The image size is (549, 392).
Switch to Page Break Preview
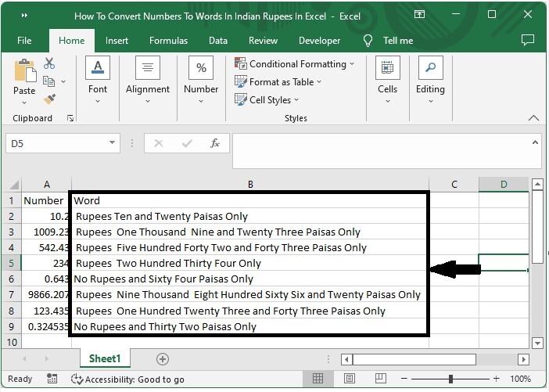(x=381, y=379)
